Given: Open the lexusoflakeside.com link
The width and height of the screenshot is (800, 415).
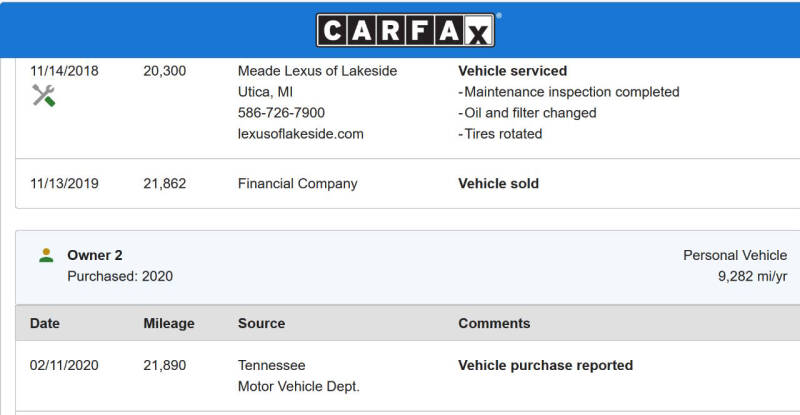Looking at the screenshot, I should pyautogui.click(x=301, y=134).
